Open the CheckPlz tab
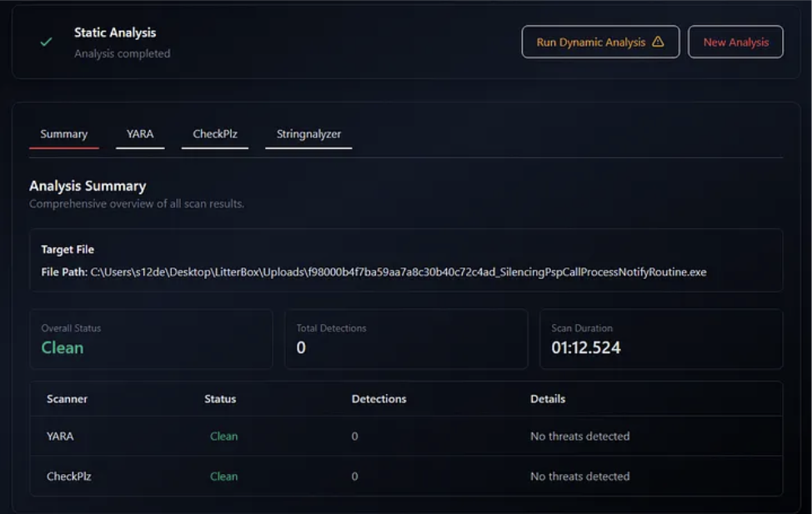Viewport: 812px width, 514px height. 215,134
